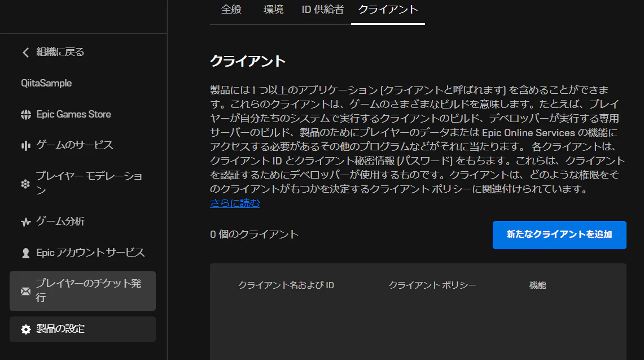Click the 機能 column header

(538, 285)
